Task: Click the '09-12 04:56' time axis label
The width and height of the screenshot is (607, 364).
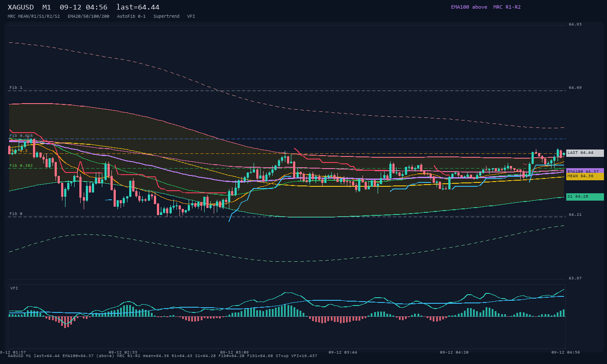Action: point(565,352)
